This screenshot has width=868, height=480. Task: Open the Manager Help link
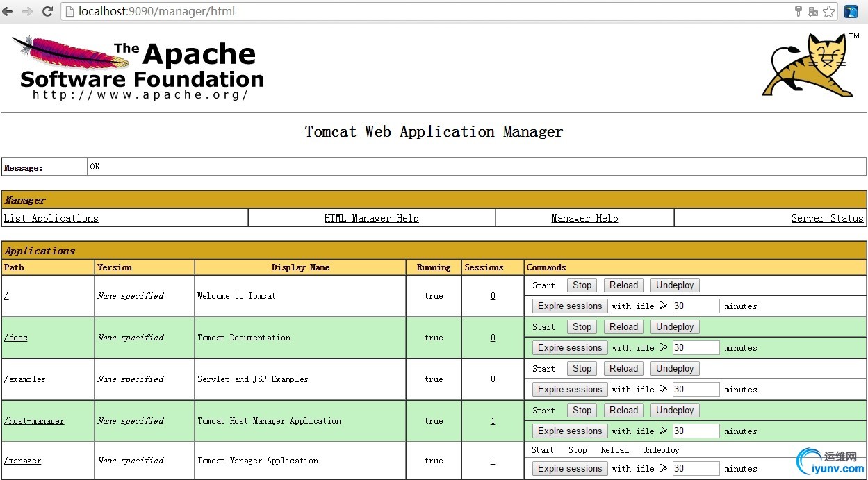584,218
